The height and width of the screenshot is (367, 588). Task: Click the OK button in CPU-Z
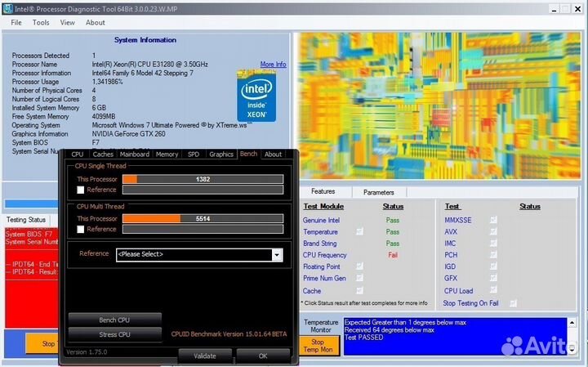(x=263, y=356)
